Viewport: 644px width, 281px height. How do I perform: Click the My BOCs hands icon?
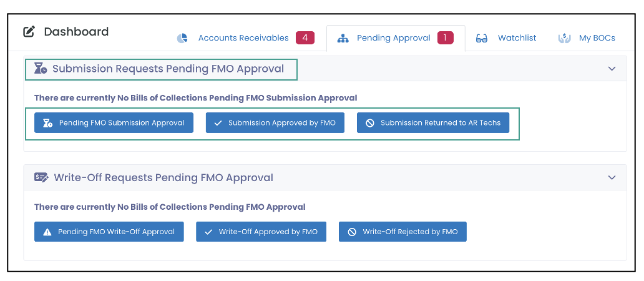[564, 38]
